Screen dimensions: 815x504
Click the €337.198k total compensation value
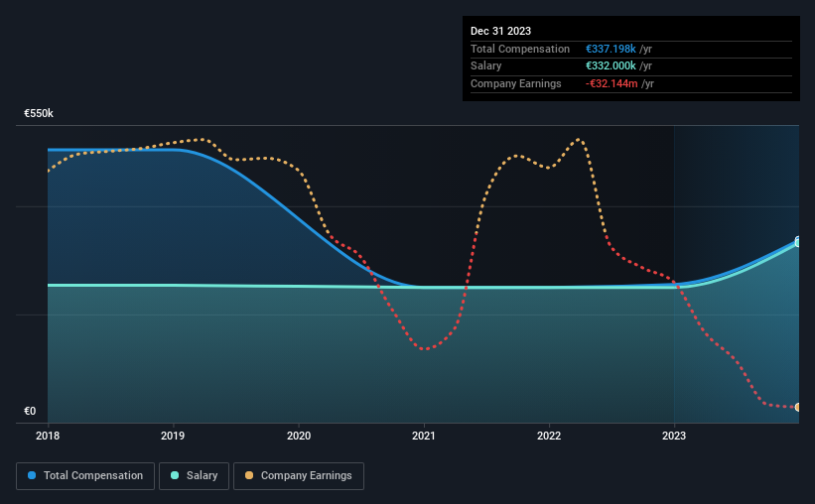tap(611, 49)
